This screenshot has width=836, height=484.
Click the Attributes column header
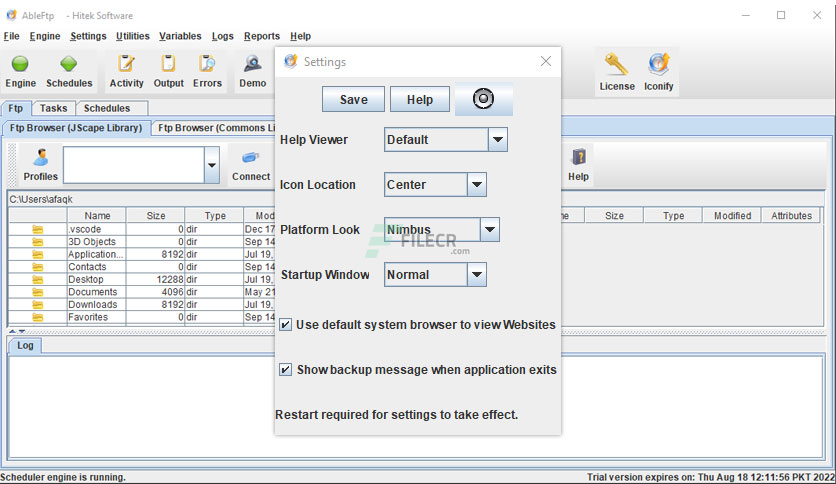click(x=791, y=216)
